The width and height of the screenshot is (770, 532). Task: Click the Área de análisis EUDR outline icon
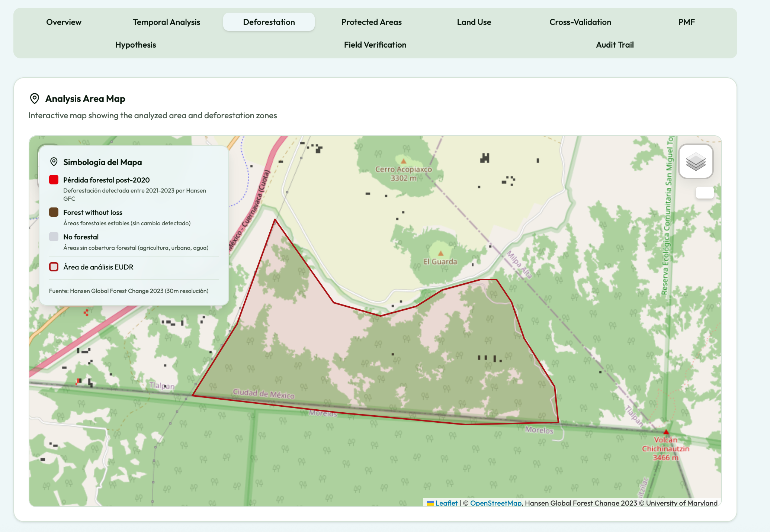click(54, 267)
